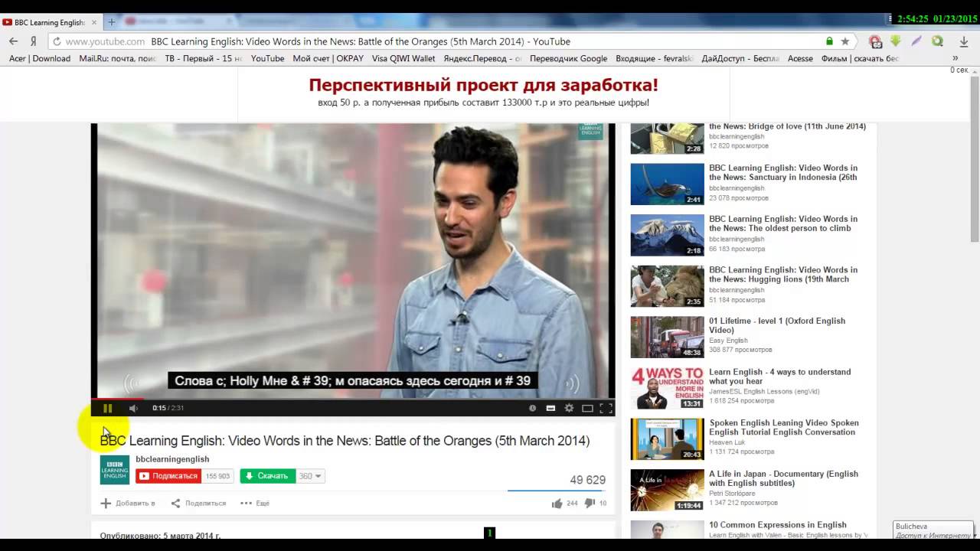Reload the page with the refresh icon
Screen dimensions: 980x551
[x=57, y=41]
